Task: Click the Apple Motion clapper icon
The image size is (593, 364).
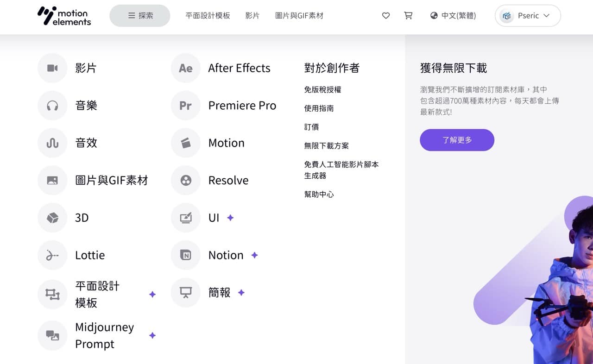Action: [186, 143]
